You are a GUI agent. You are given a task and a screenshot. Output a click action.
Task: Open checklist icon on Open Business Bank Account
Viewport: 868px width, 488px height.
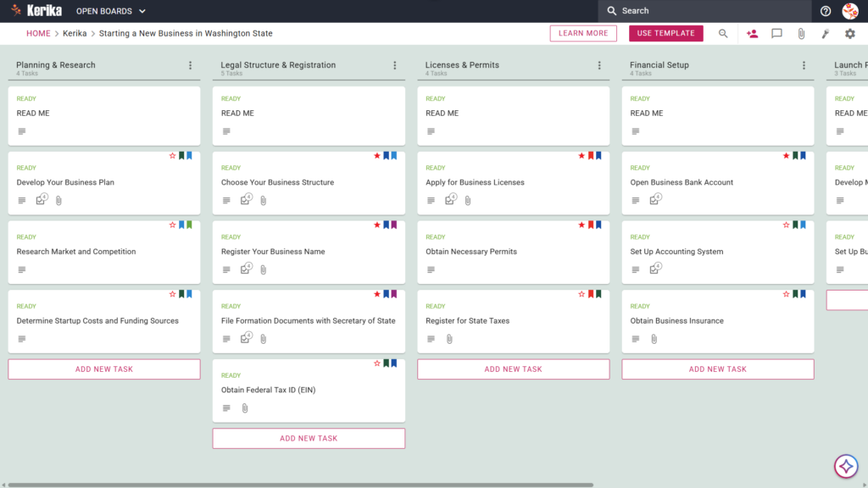(655, 199)
